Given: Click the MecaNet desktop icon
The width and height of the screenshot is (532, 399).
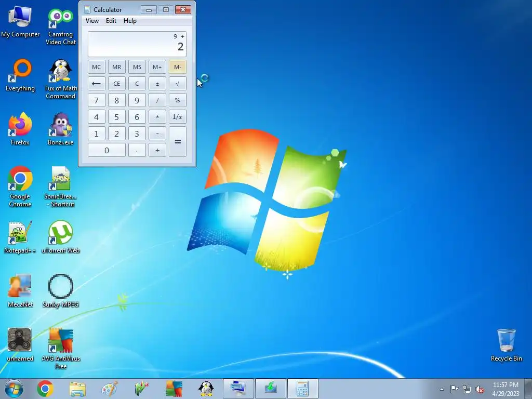Looking at the screenshot, I should [20, 291].
